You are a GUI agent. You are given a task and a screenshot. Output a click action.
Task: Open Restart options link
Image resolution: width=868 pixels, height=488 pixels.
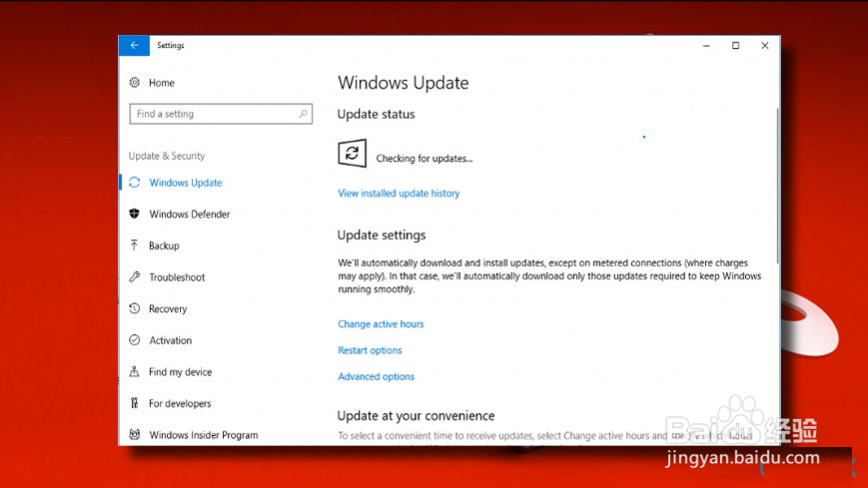coord(370,350)
